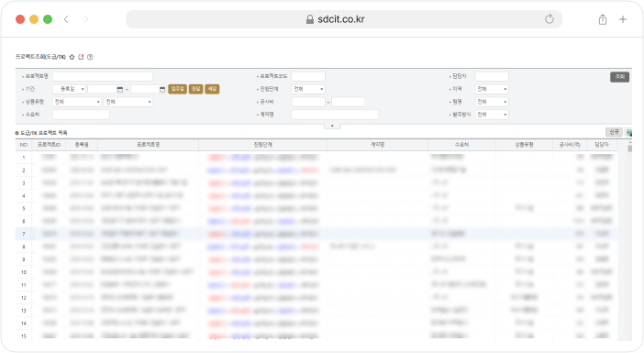Screen dimensions: 644x353
Task: Open the 진행단계 dropdown
Action: pyautogui.click(x=308, y=89)
